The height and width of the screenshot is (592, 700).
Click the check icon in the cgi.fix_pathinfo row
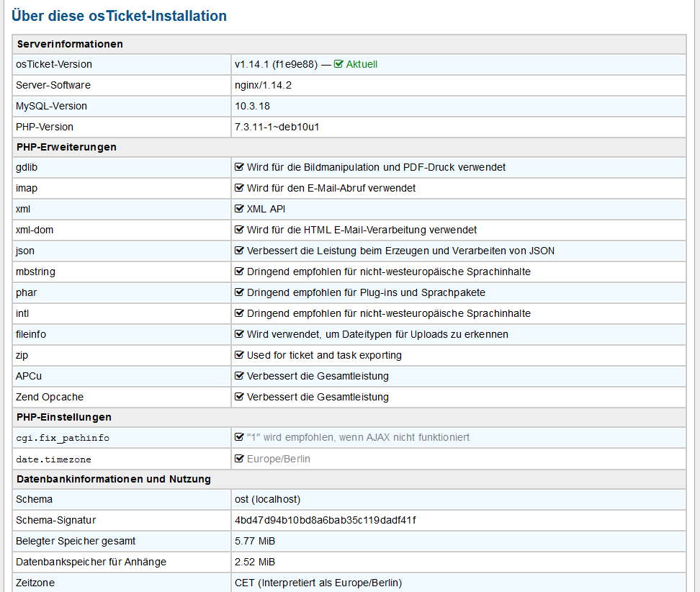click(239, 437)
